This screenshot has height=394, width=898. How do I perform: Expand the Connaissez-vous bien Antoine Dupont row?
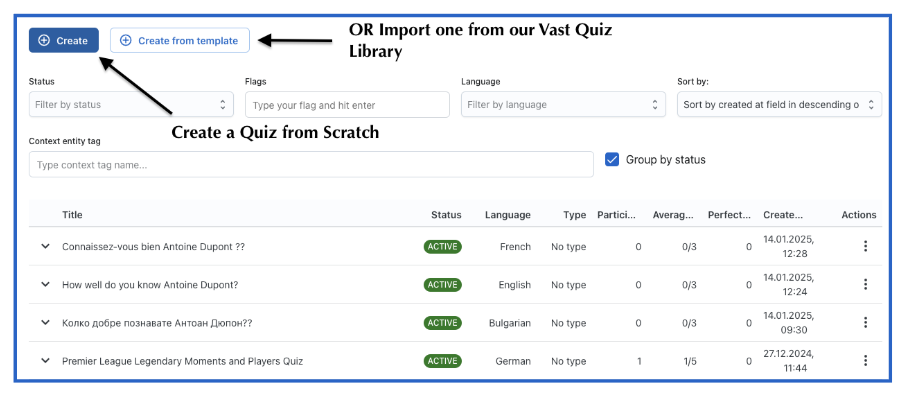coord(46,246)
